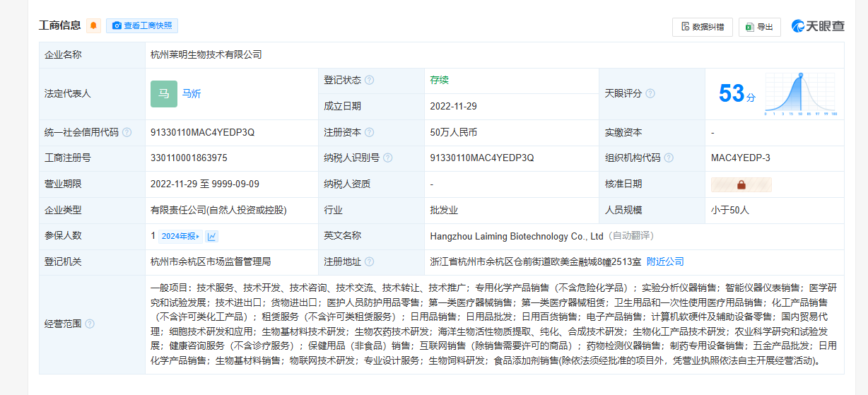Select the registered address 浙江省杭州市余杭区 text
Viewport: 868px width, 395px height.
point(536,261)
